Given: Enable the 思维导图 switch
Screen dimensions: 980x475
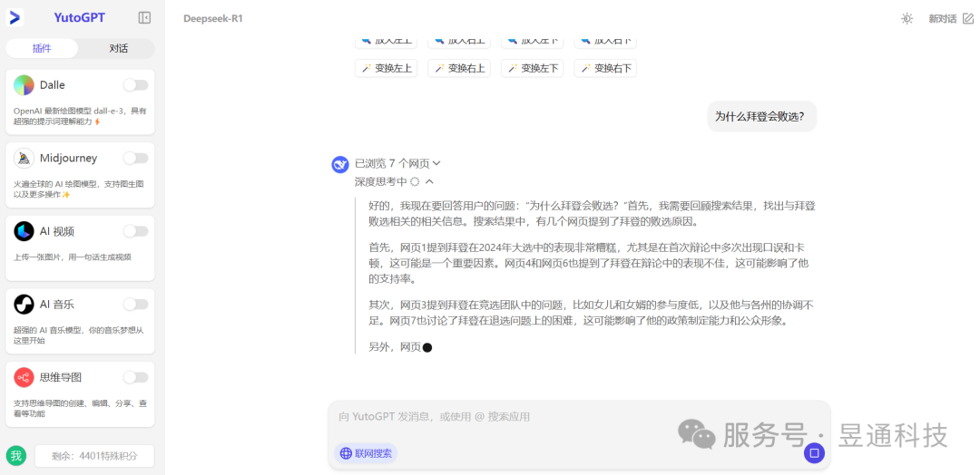Looking at the screenshot, I should click(135, 377).
